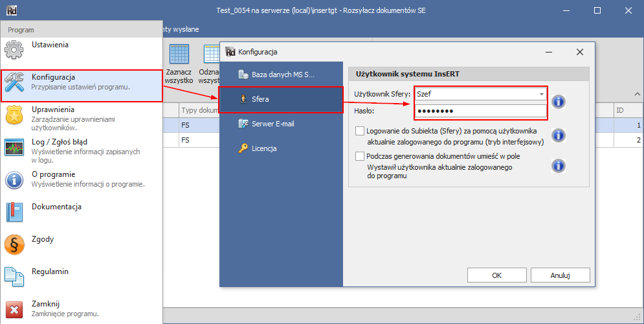Select Serwer E-mail section

click(x=281, y=124)
